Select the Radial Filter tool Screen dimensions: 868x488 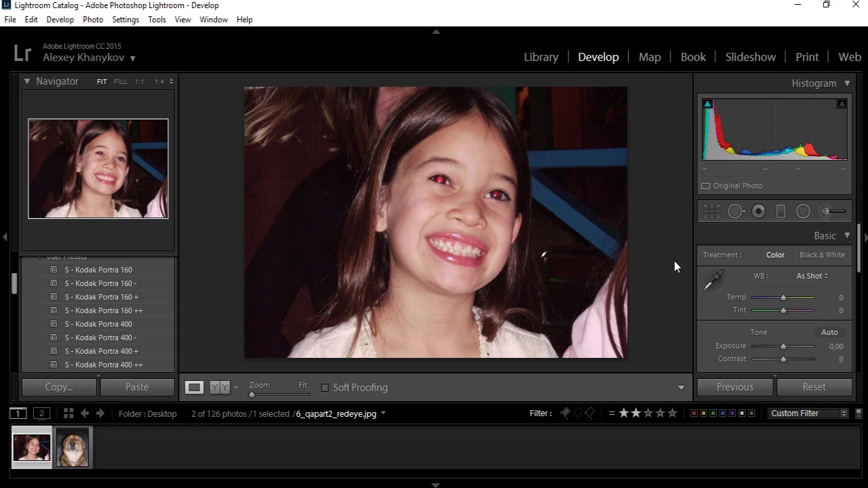coord(803,211)
